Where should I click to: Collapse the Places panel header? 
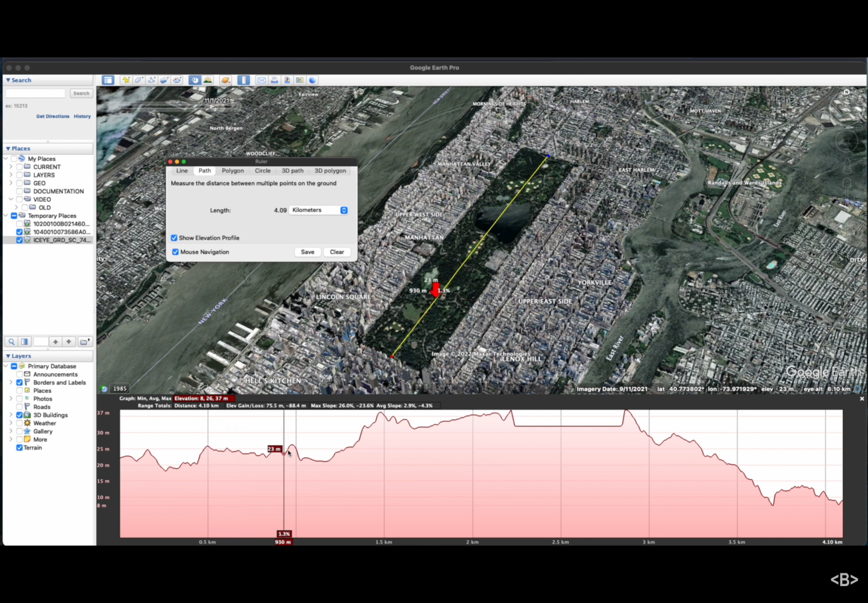8,148
